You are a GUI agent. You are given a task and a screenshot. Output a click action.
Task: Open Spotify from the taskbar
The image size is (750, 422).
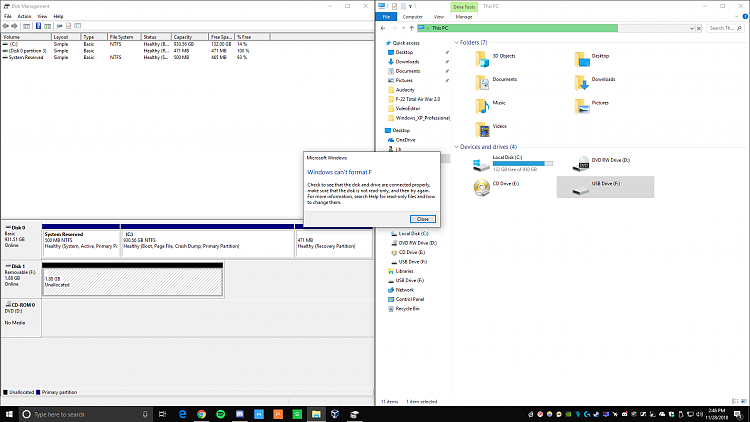pos(221,414)
